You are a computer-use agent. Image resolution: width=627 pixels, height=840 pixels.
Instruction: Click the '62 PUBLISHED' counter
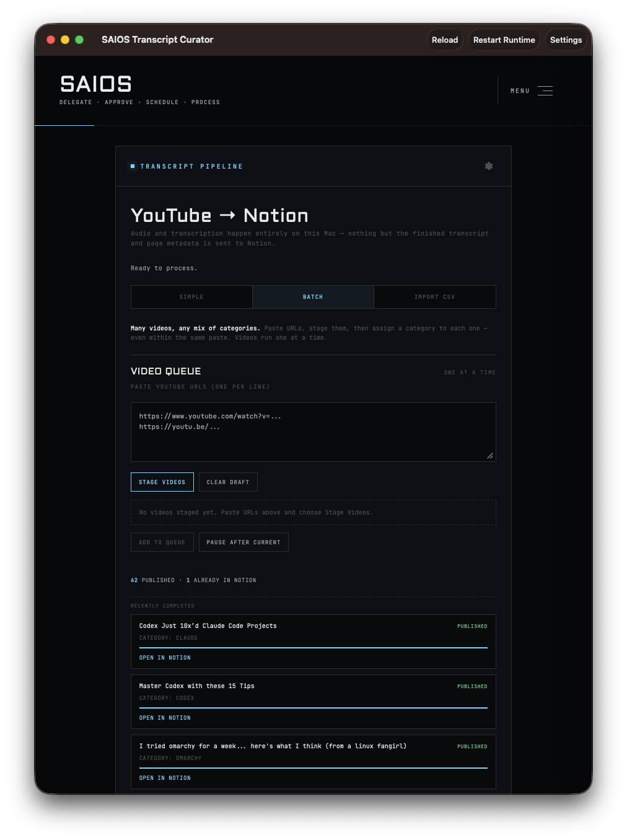pos(152,580)
